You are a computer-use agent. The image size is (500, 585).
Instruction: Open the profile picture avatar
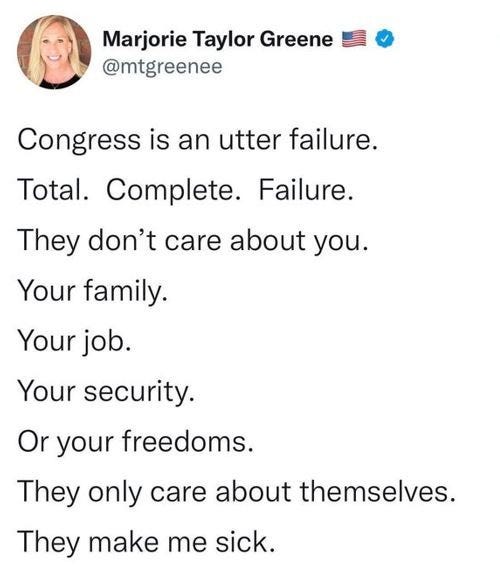pos(54,52)
